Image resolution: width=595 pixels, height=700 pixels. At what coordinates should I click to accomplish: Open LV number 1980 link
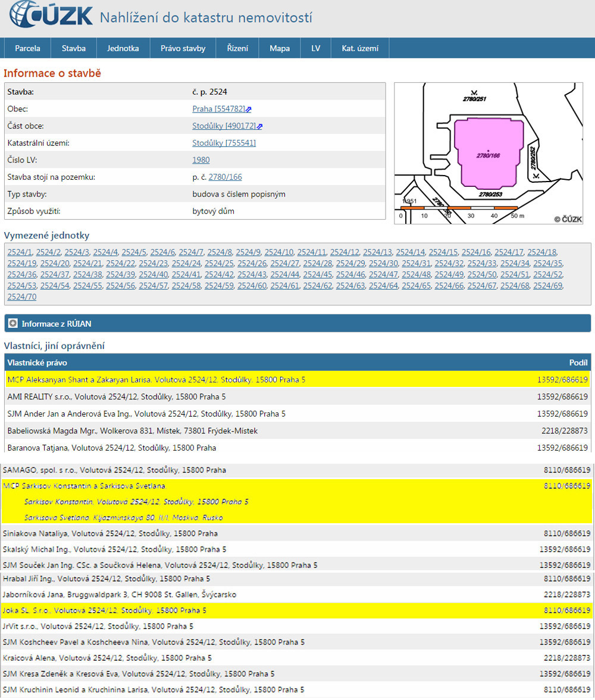201,160
